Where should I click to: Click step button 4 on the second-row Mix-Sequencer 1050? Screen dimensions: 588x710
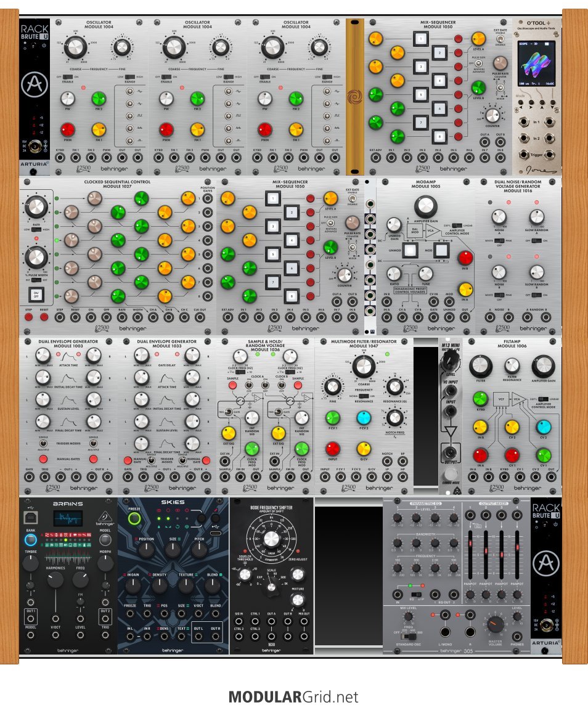(292, 240)
